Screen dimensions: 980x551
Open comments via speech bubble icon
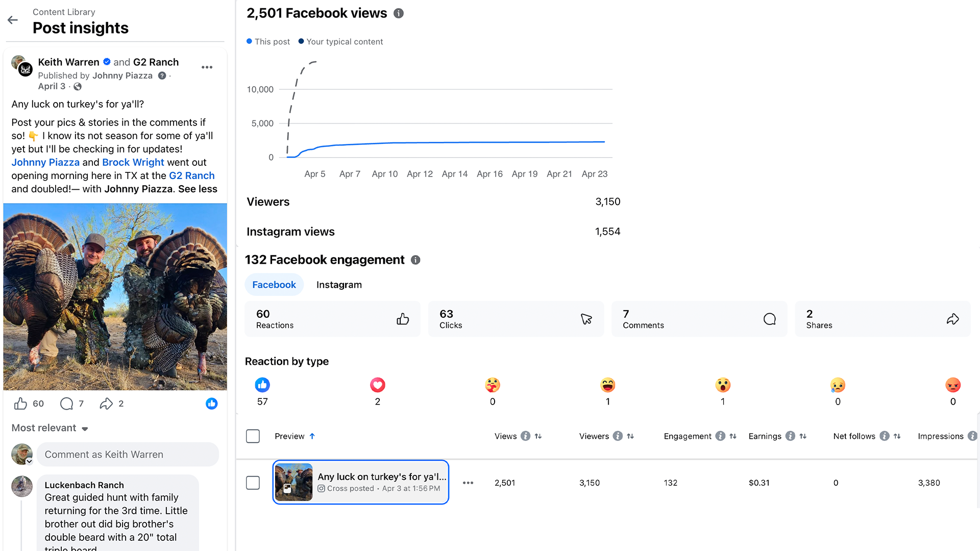click(66, 404)
